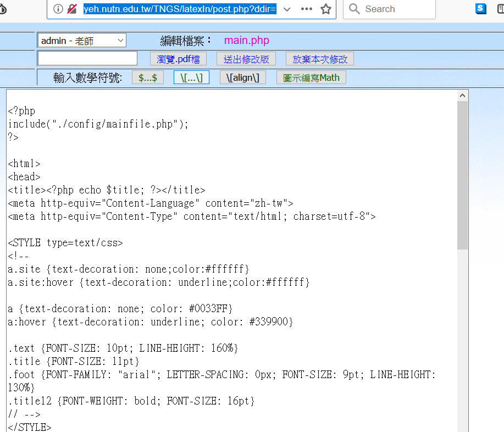This screenshot has width=504, height=432.
Task: Click the code editor vertical scrollbar thumb
Action: point(463,175)
